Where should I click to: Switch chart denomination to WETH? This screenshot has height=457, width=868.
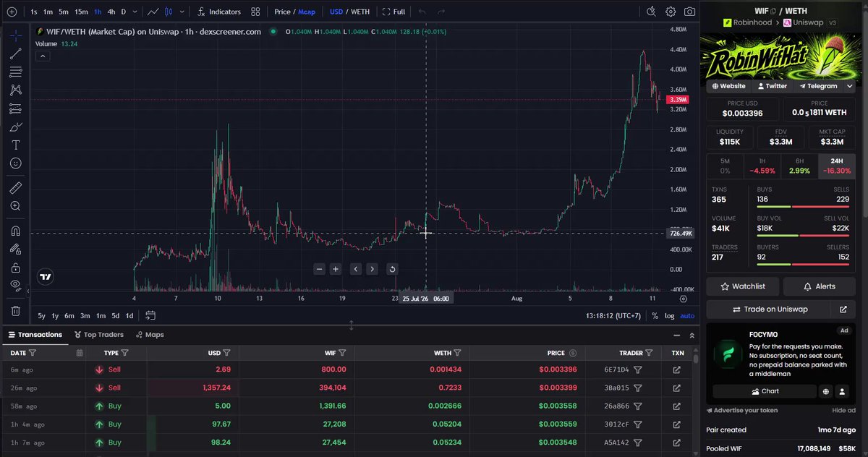[359, 12]
